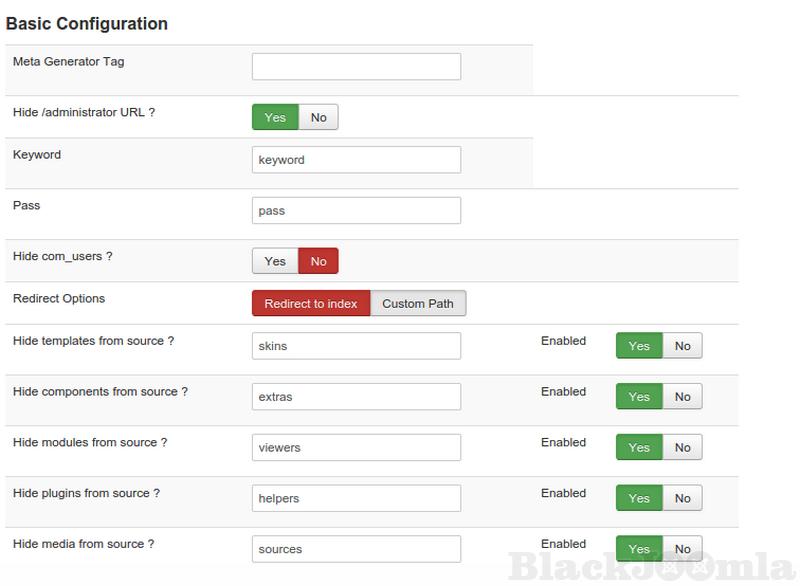The height and width of the screenshot is (586, 800).
Task: Focus the Keyword text field
Action: [356, 160]
